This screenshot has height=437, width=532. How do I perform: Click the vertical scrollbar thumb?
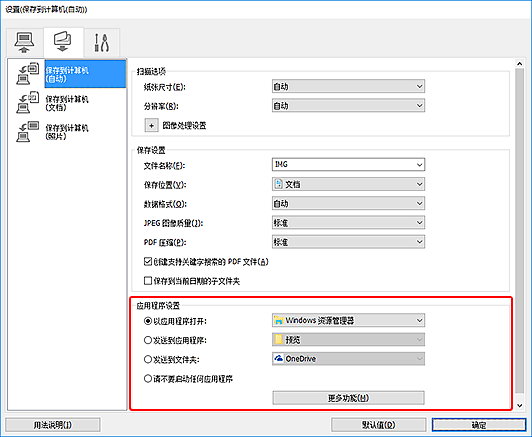[x=519, y=231]
